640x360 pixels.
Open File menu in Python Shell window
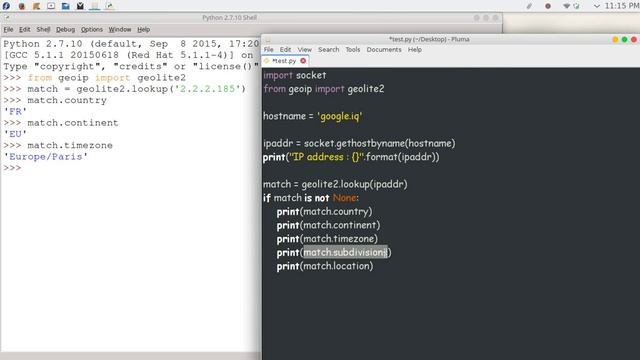point(8,29)
